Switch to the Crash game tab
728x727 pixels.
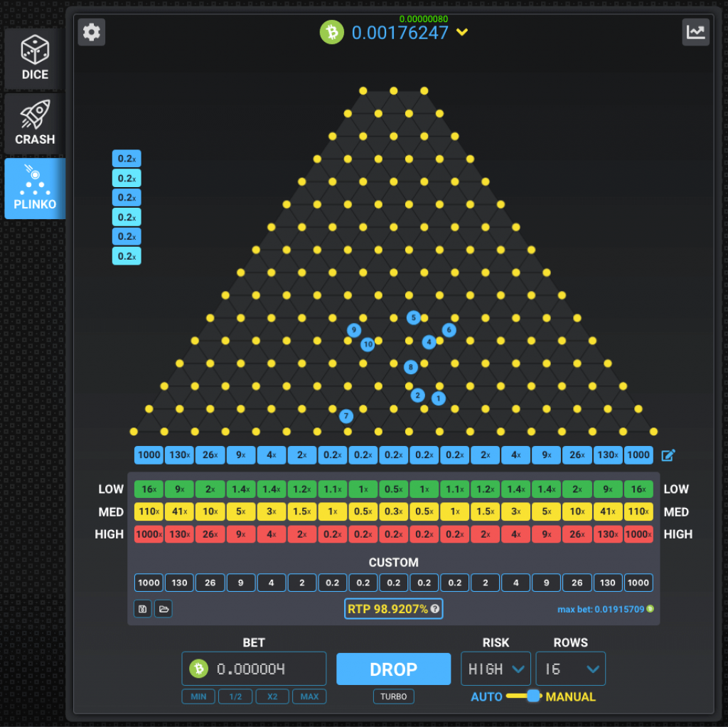(x=35, y=124)
